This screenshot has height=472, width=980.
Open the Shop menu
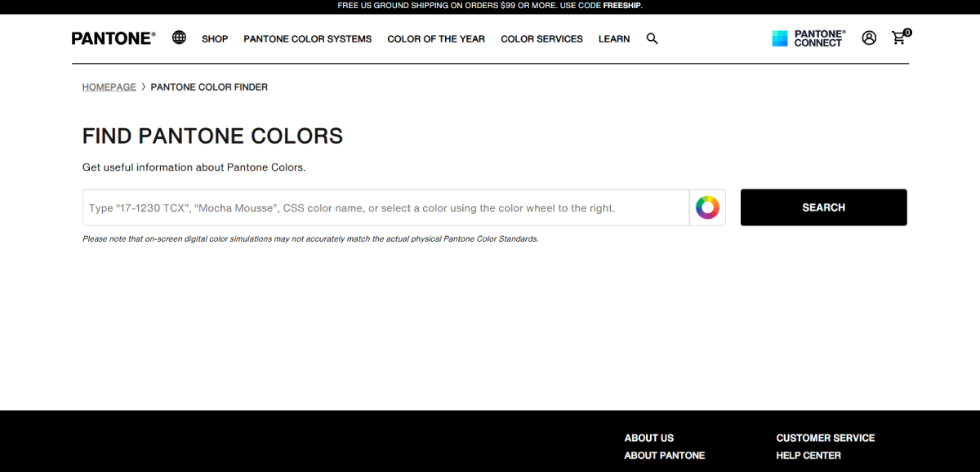pos(215,38)
